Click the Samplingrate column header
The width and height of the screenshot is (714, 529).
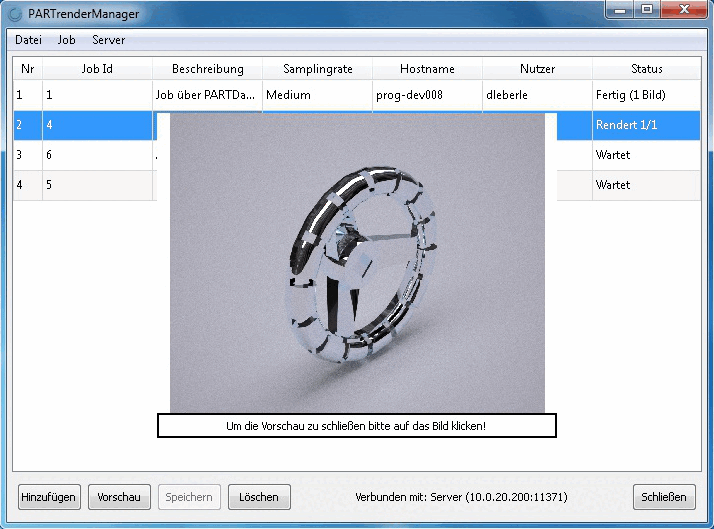[x=317, y=69]
